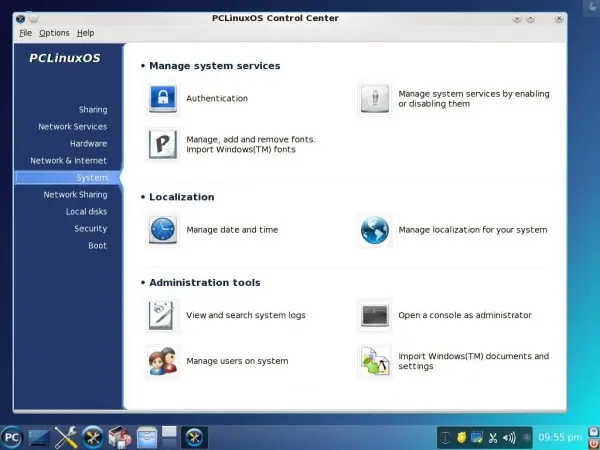Open the Local disks section

pyautogui.click(x=86, y=212)
